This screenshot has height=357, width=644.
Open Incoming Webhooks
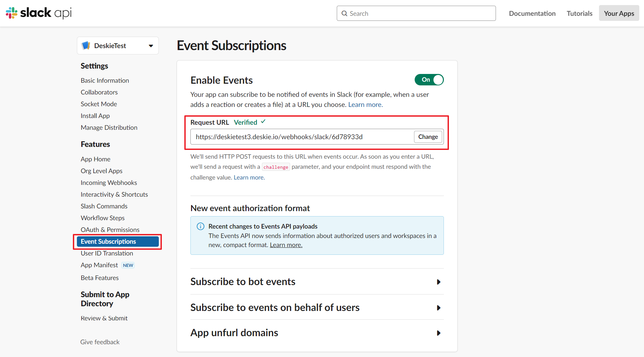click(x=109, y=183)
